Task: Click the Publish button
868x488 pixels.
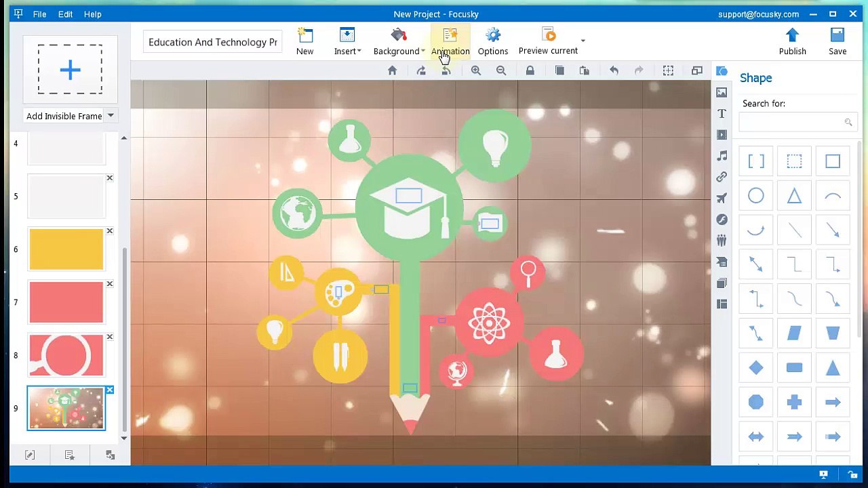Action: coord(792,41)
